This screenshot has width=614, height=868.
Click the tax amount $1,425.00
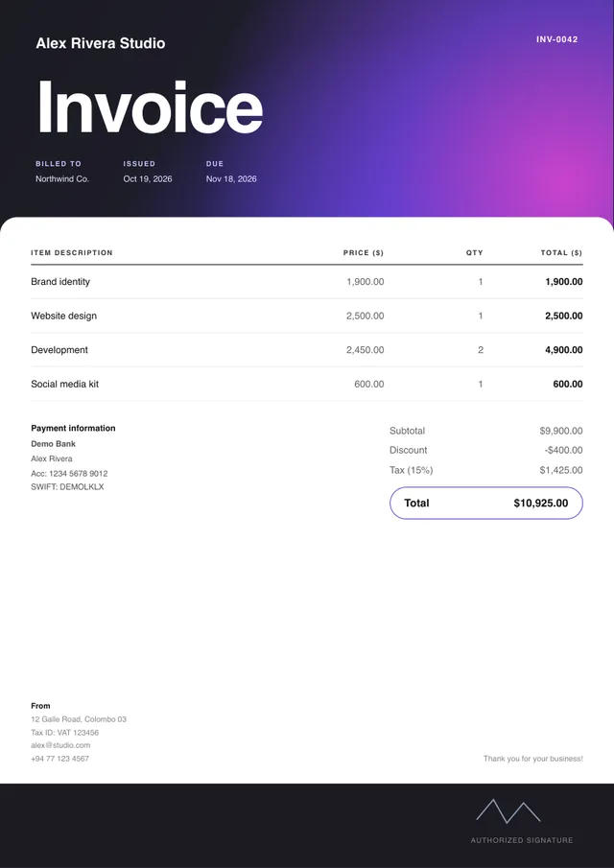[x=561, y=470]
